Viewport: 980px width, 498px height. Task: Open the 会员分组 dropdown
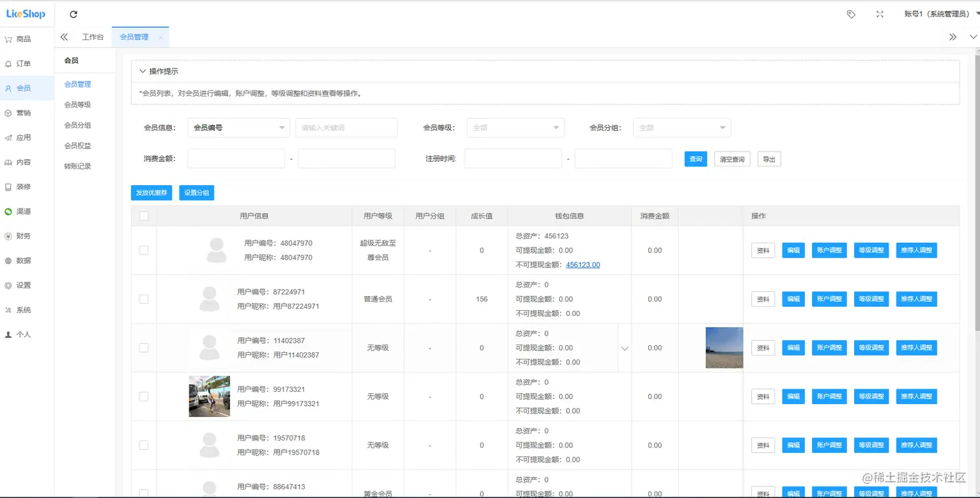(682, 128)
